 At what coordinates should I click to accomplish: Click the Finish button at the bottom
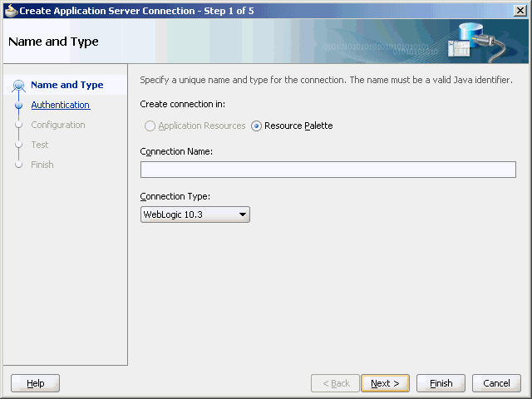441,383
